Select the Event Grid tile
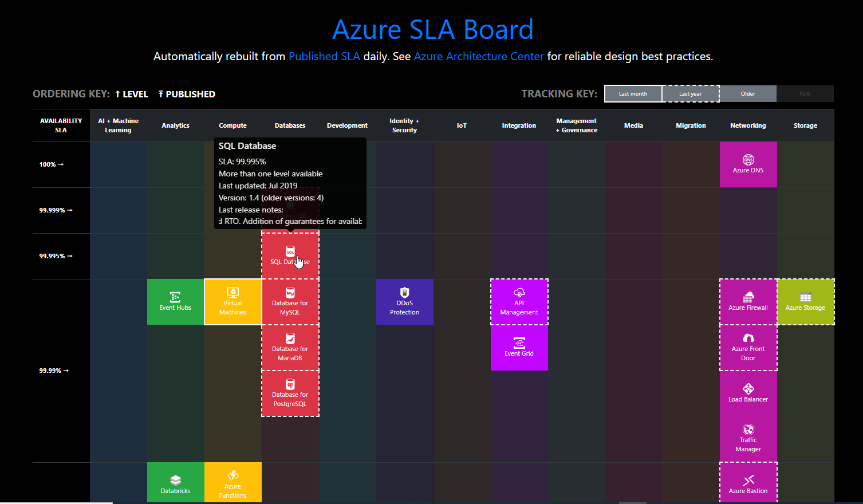The width and height of the screenshot is (863, 504). pyautogui.click(x=519, y=348)
